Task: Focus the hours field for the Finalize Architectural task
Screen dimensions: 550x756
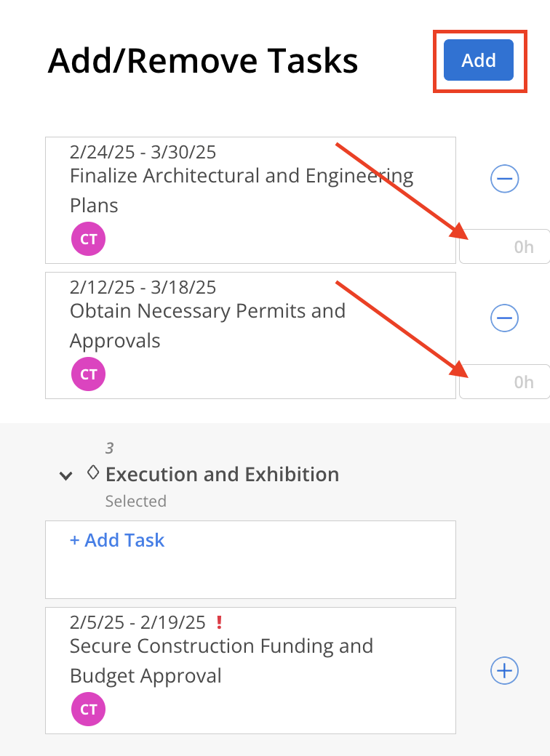Action: pos(505,246)
